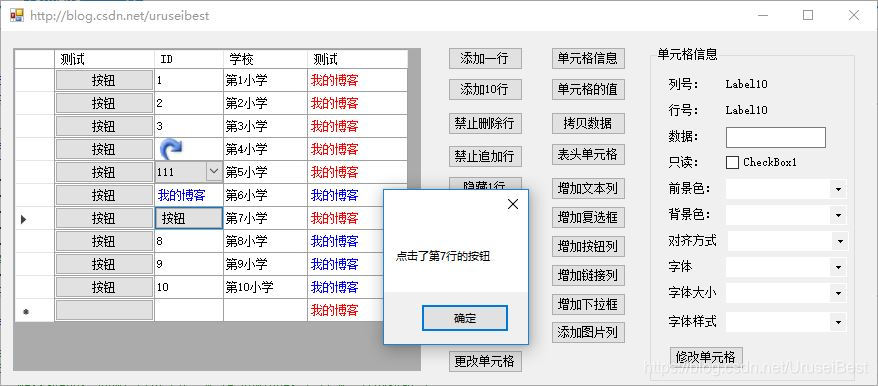
Task: Close the message box with the X
Action: tap(512, 204)
